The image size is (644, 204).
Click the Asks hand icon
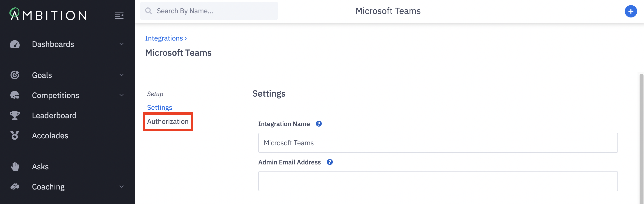pyautogui.click(x=15, y=166)
